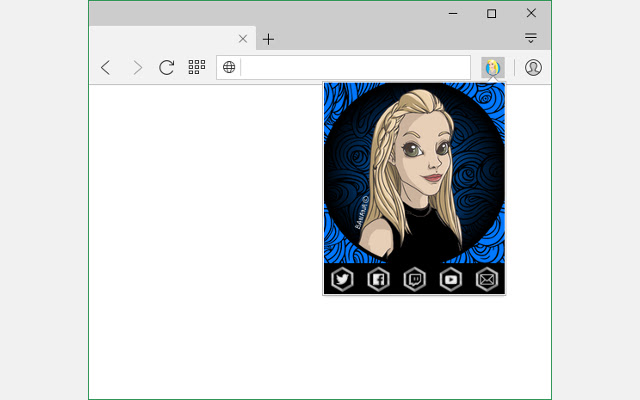The height and width of the screenshot is (400, 640).
Task: Open the tab list dropdown menu
Action: click(x=531, y=38)
